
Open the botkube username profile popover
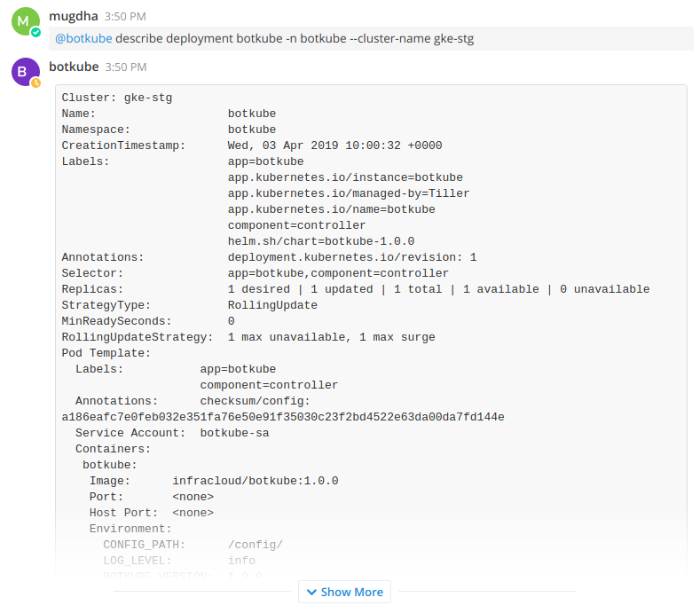[74, 67]
